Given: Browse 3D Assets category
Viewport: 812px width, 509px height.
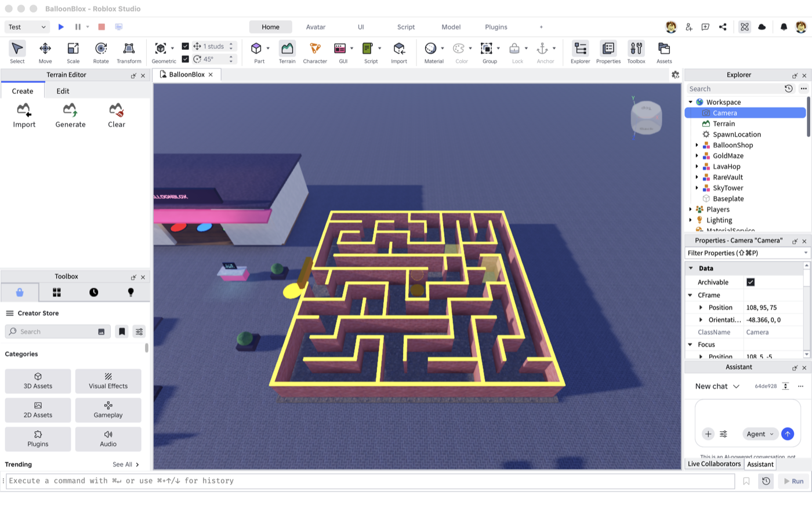Looking at the screenshot, I should (x=38, y=381).
